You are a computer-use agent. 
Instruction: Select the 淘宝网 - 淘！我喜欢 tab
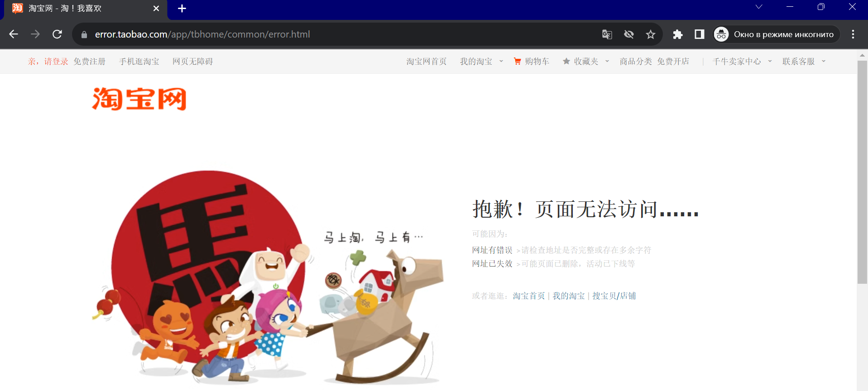[86, 9]
